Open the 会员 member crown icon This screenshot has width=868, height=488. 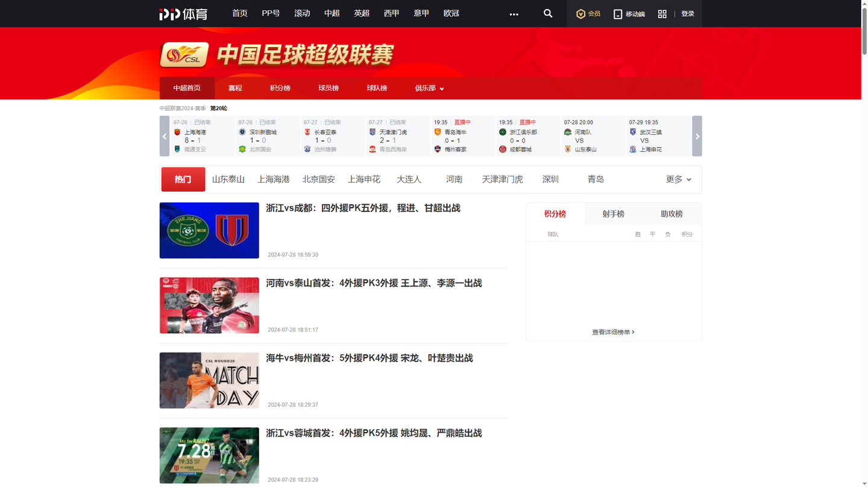tap(580, 14)
